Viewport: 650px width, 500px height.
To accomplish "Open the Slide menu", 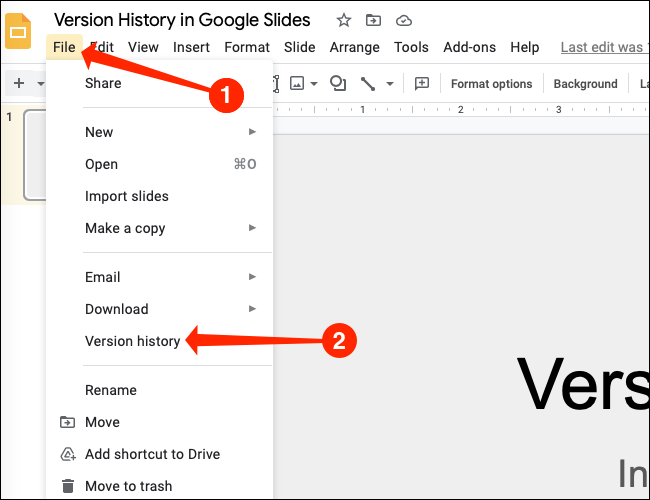I will coord(299,47).
